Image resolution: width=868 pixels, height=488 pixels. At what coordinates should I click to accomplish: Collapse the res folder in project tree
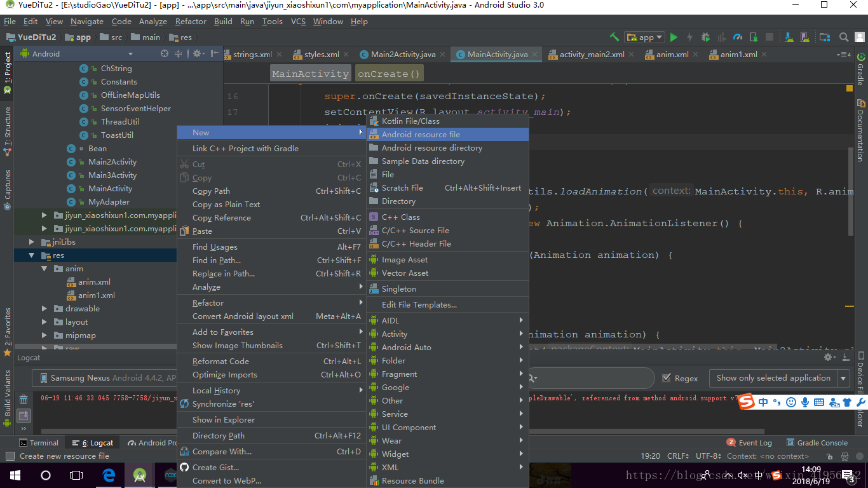coord(31,255)
